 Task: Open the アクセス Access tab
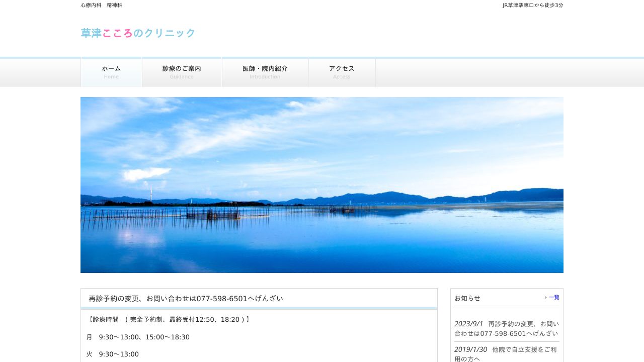click(342, 72)
